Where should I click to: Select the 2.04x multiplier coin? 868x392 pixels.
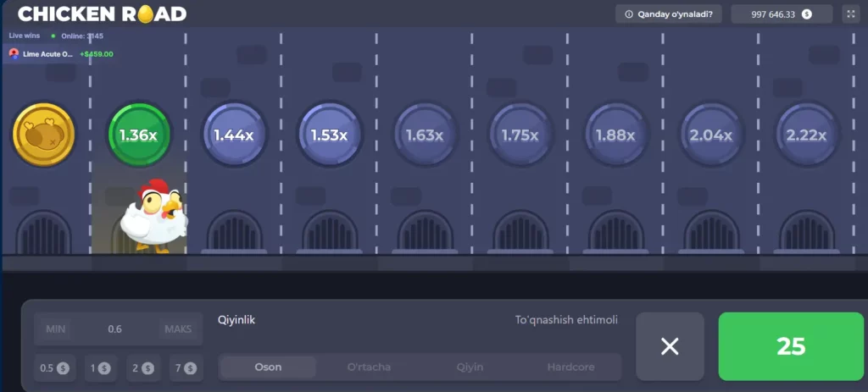click(x=712, y=135)
